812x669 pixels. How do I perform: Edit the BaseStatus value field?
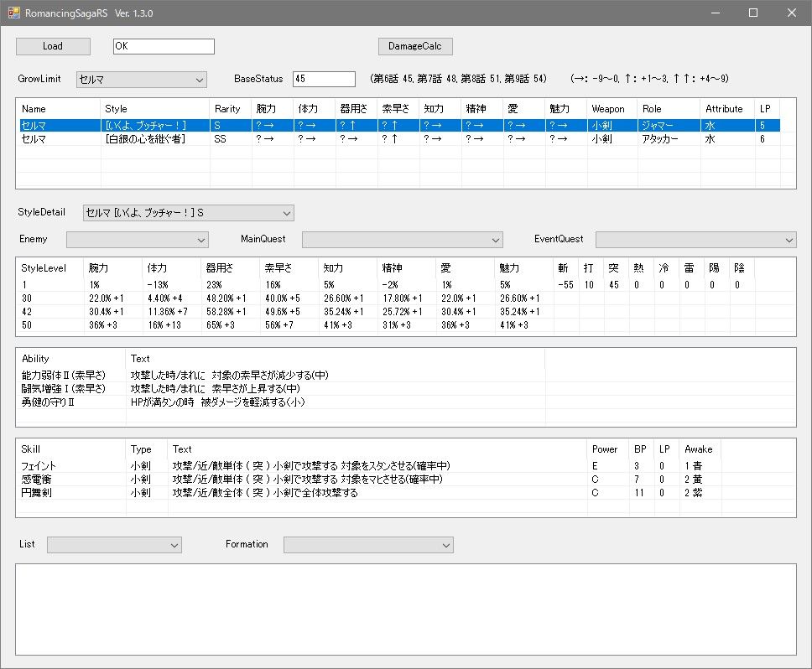[324, 79]
